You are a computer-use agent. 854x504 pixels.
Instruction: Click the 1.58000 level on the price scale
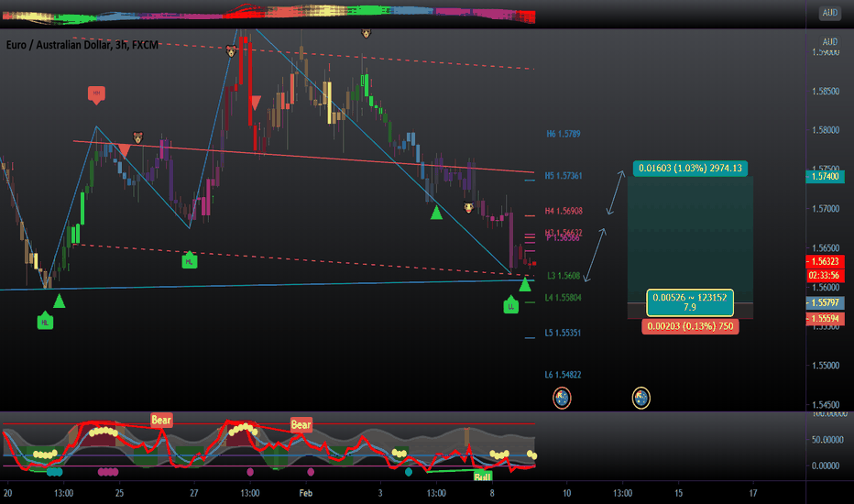click(826, 130)
